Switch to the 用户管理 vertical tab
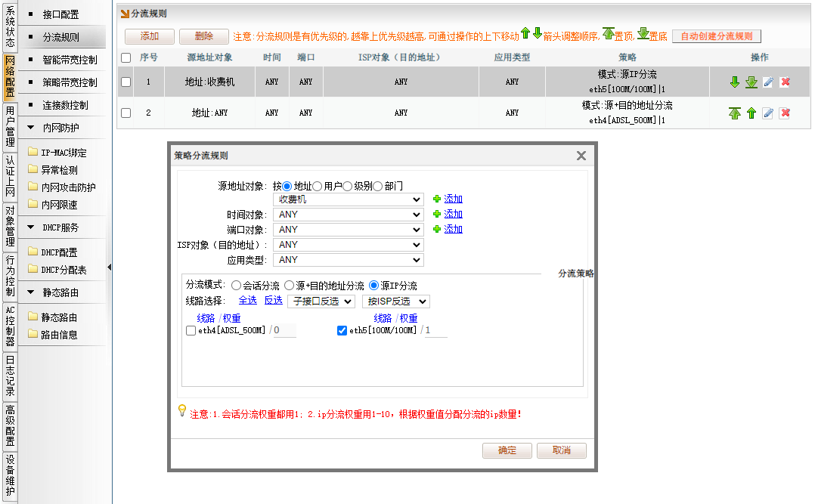This screenshot has height=504, width=815. point(10,127)
